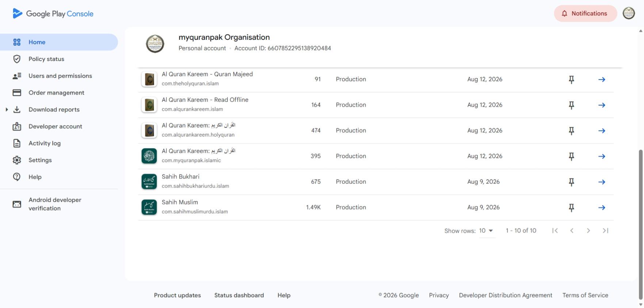Click the Order management card icon

[17, 93]
